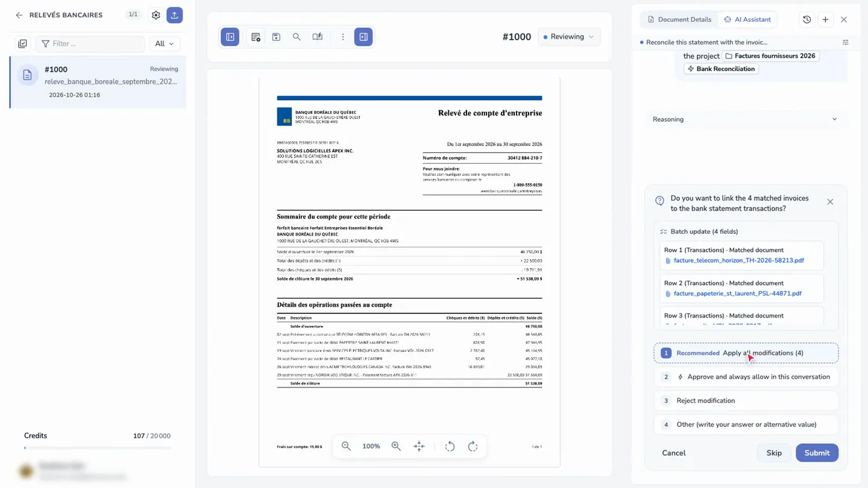
Task: Close the assistant panel
Action: [844, 19]
